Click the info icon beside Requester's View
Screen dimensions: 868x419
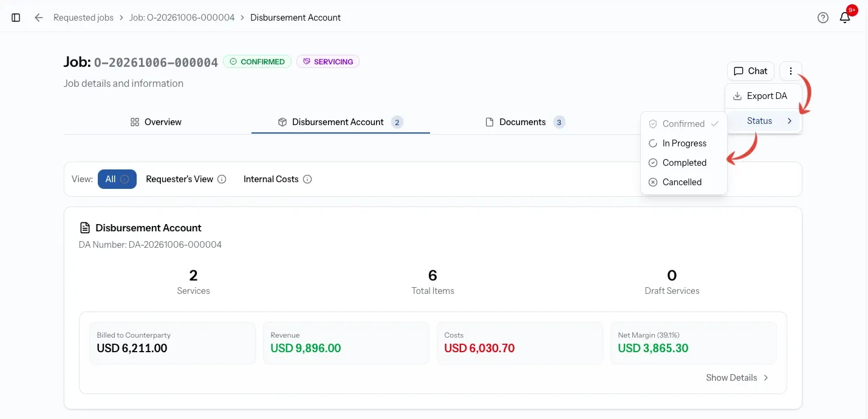(222, 179)
